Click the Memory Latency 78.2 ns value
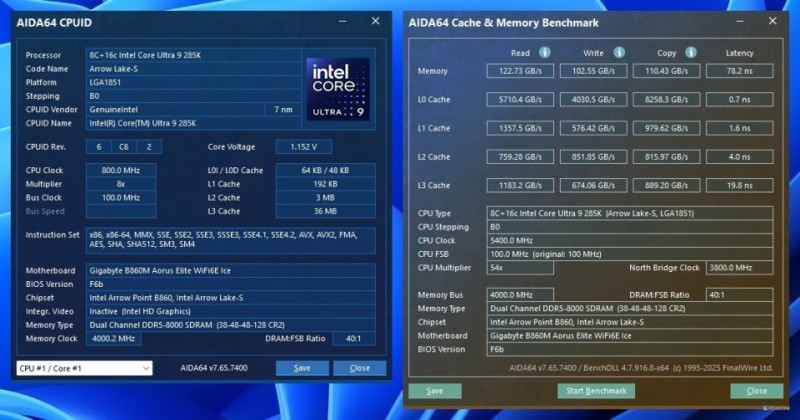Viewport: 800px width, 420px height. pyautogui.click(x=740, y=71)
